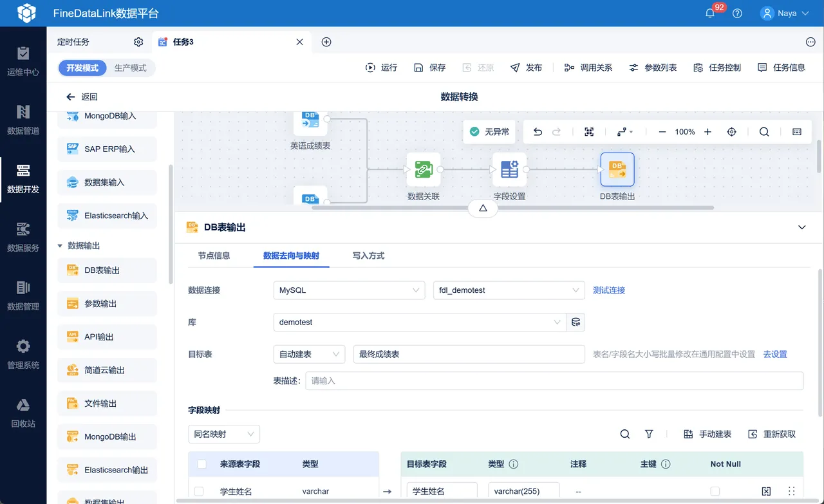Open the demotest database dropdown

tap(420, 322)
